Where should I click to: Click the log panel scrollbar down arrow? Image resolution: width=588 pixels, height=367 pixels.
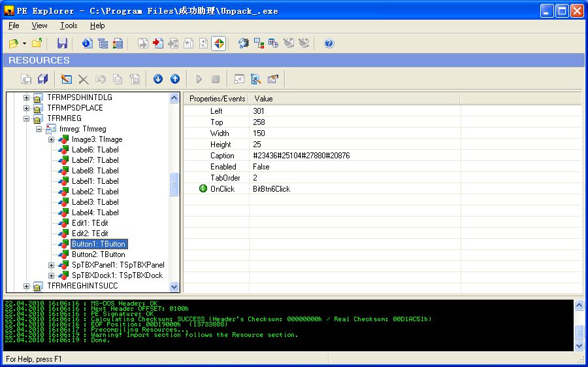coord(579,345)
